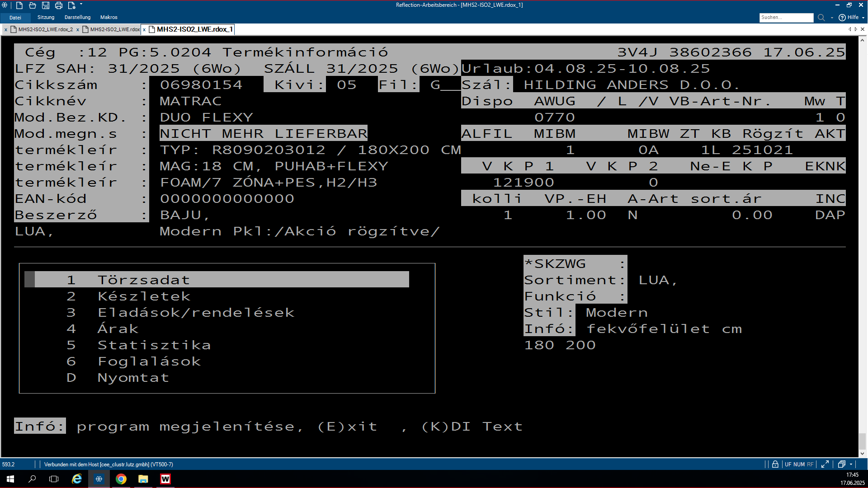Switch to the MHS2-ISO2_LWE.rdox_2 tab
Screen dimensions: 868x488
[x=45, y=29]
